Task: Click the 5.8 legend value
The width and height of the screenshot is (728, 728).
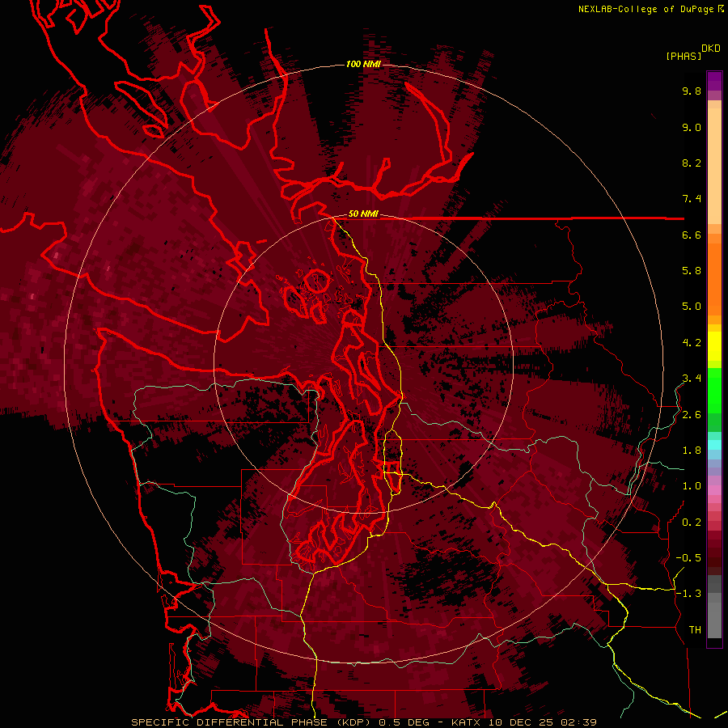Action: (692, 271)
